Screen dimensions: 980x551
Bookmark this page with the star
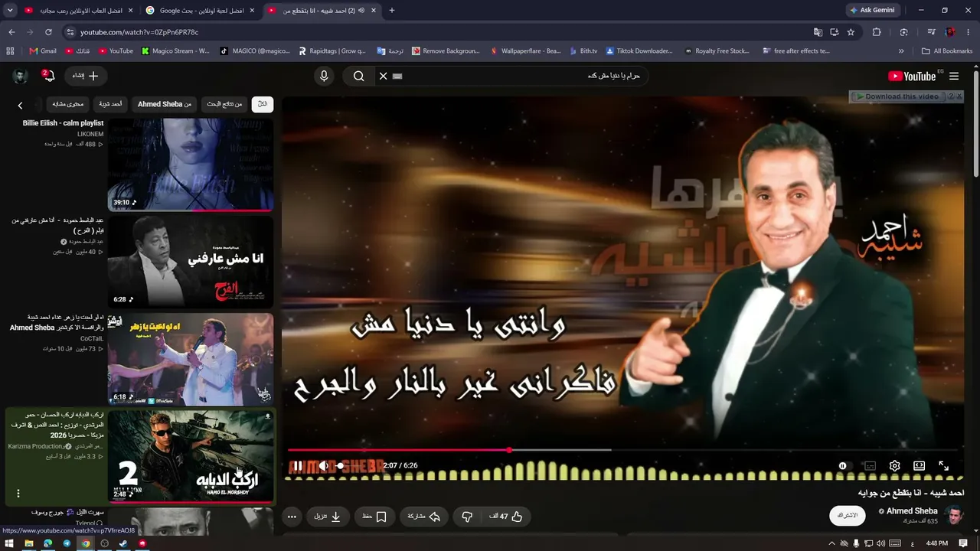click(851, 32)
